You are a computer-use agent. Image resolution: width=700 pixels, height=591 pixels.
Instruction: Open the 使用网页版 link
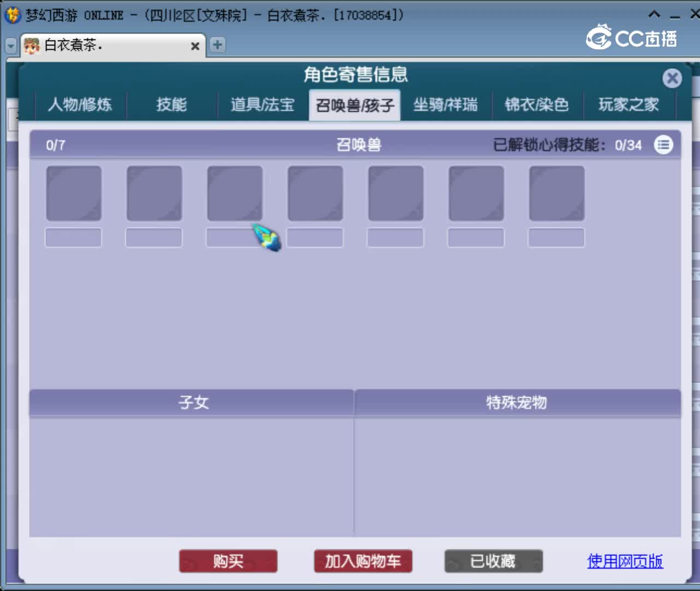(625, 561)
